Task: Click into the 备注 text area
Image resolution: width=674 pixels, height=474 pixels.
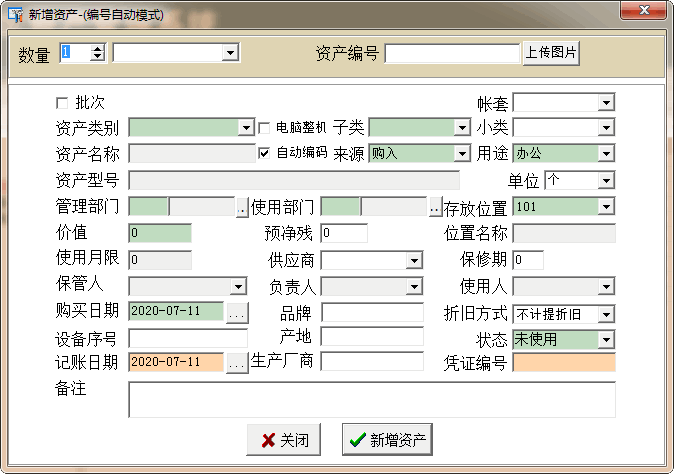Action: (x=371, y=399)
